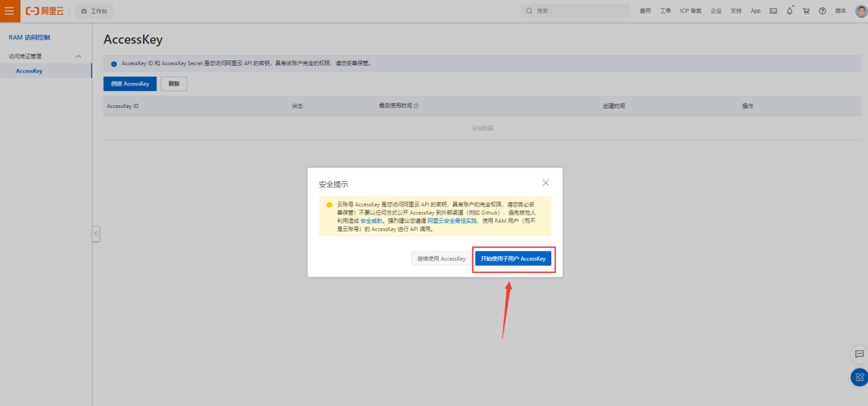The image size is (868, 406).
Task: Open the help question-mark icon
Action: (x=822, y=11)
